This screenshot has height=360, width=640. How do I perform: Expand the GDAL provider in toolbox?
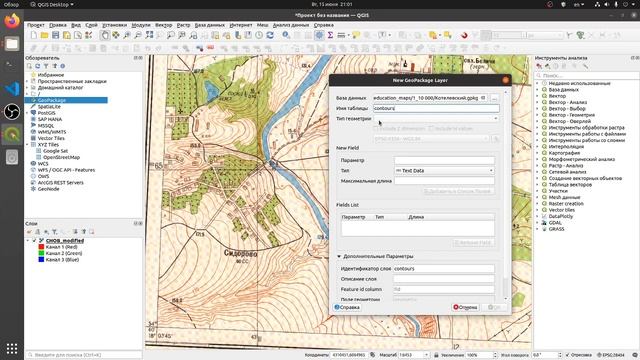point(537,223)
